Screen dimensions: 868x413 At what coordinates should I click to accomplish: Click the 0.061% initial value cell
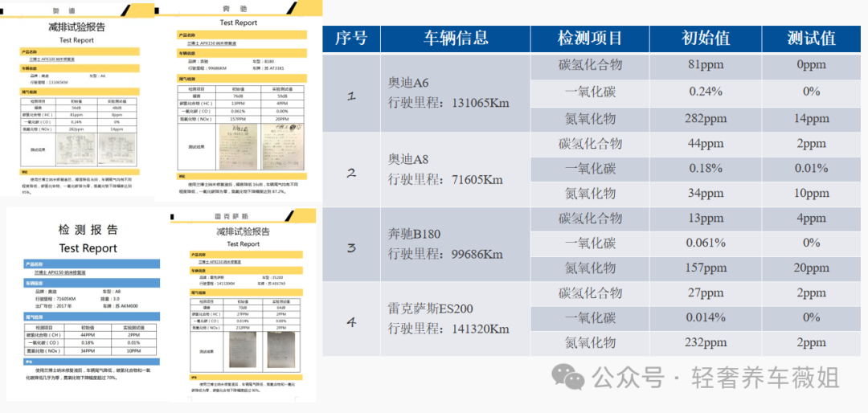coord(706,243)
